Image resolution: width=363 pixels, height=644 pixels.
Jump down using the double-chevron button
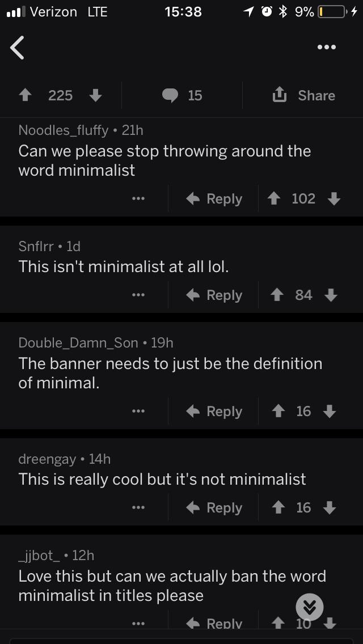(x=310, y=607)
